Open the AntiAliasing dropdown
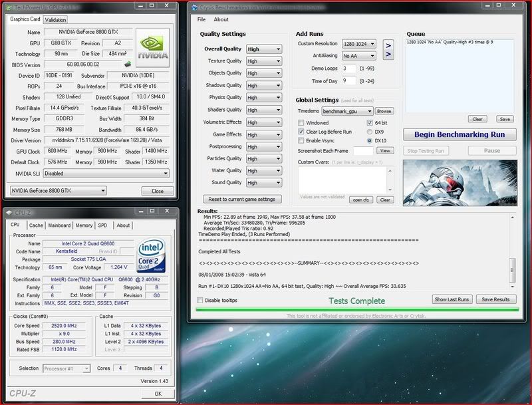 pos(359,56)
